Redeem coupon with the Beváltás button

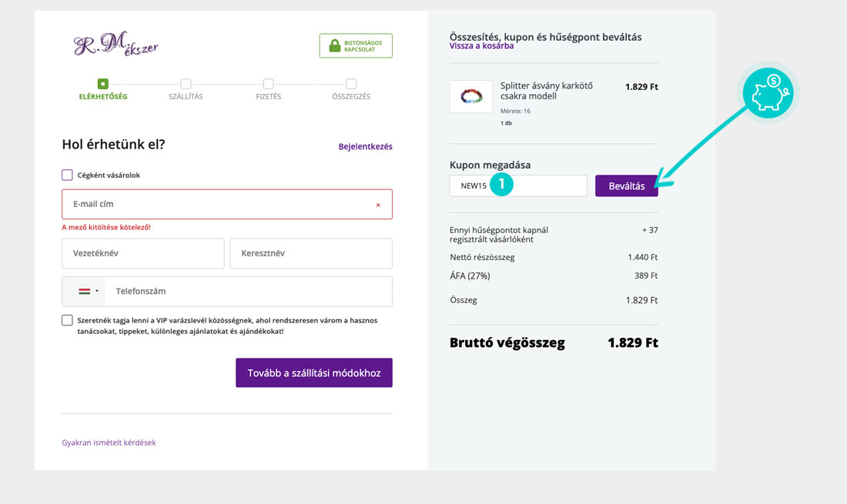pos(626,186)
